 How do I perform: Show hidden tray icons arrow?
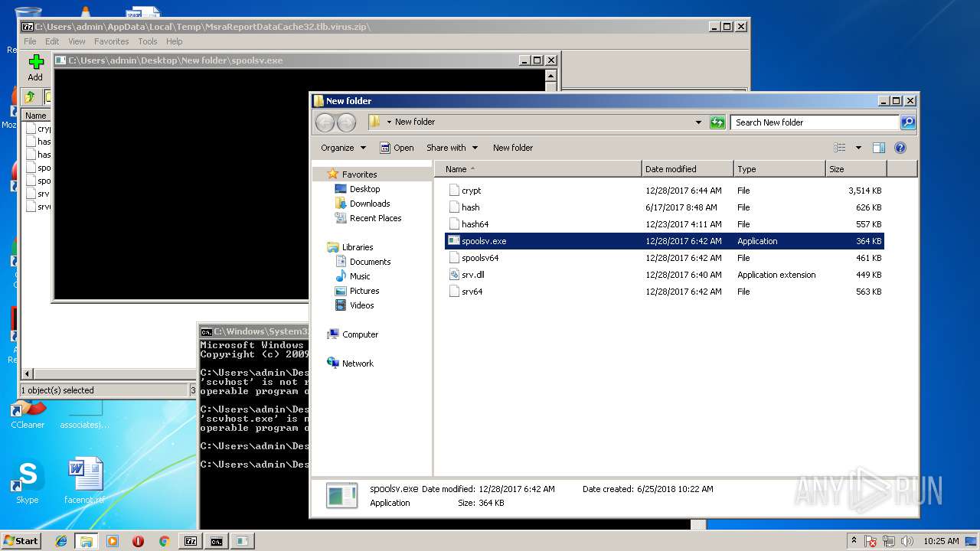(854, 541)
